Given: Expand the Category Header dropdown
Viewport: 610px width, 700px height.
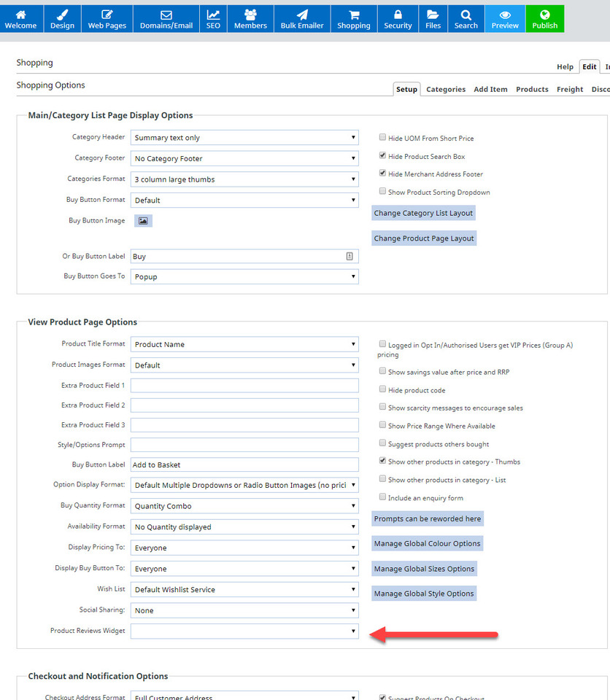Looking at the screenshot, I should 244,138.
